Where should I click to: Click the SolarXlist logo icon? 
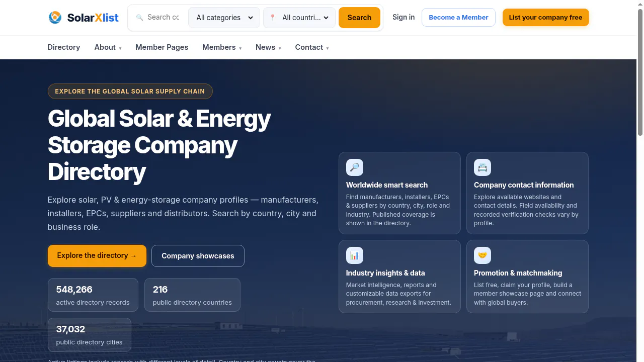tap(55, 18)
